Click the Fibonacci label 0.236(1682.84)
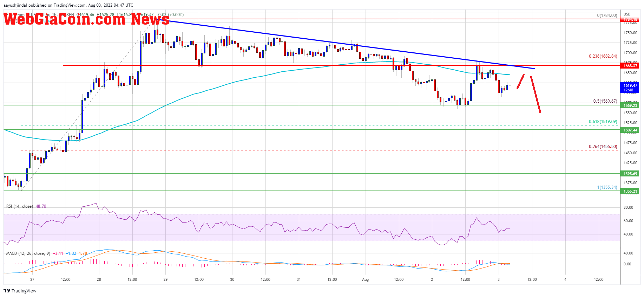 [603, 56]
